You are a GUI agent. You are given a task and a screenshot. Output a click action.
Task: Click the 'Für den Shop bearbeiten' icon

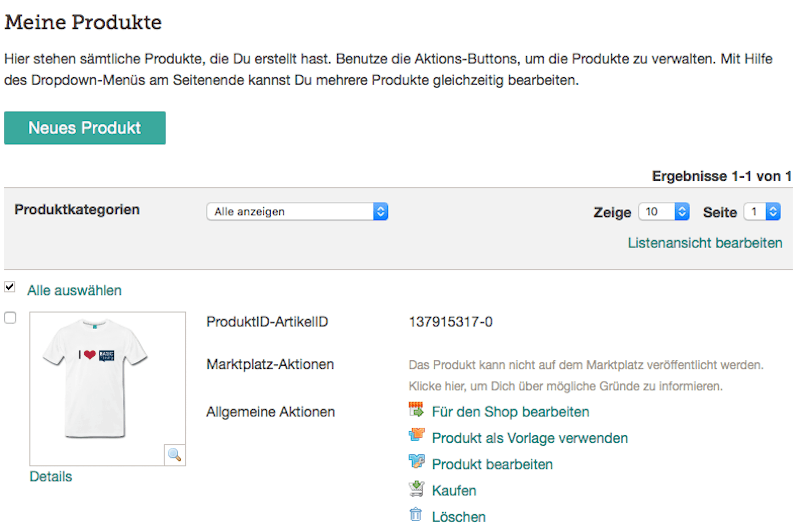click(417, 410)
